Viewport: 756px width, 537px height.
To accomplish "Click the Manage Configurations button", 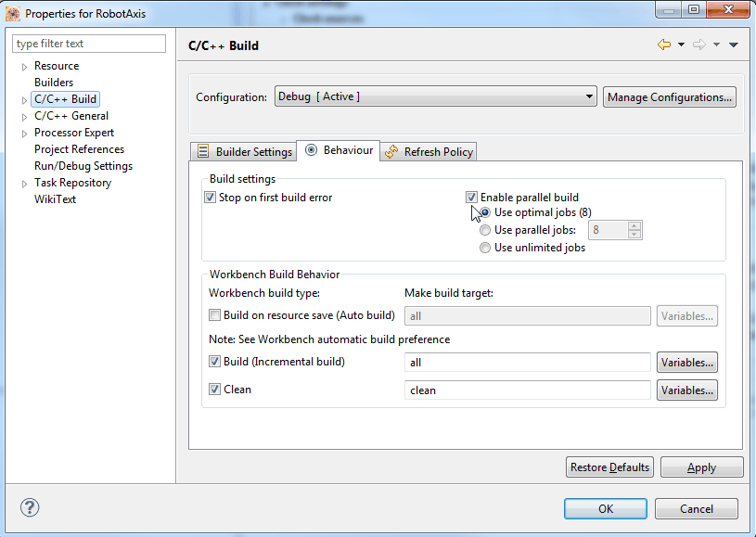I will click(x=670, y=97).
